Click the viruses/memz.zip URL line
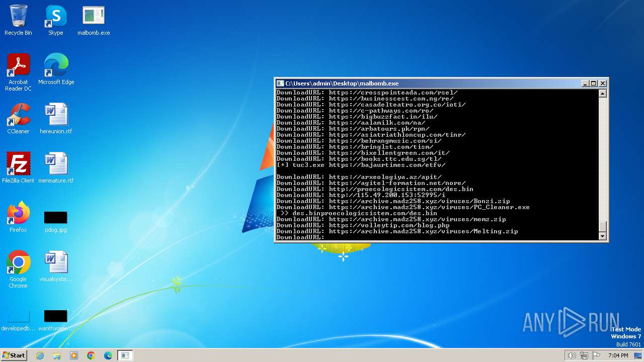This screenshot has width=644, height=362. pyautogui.click(x=391, y=219)
